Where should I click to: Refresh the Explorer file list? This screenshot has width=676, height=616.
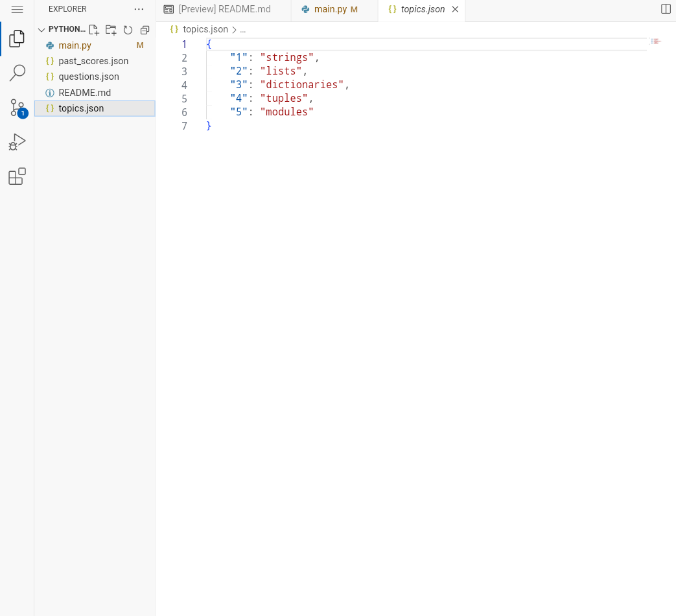pos(128,30)
